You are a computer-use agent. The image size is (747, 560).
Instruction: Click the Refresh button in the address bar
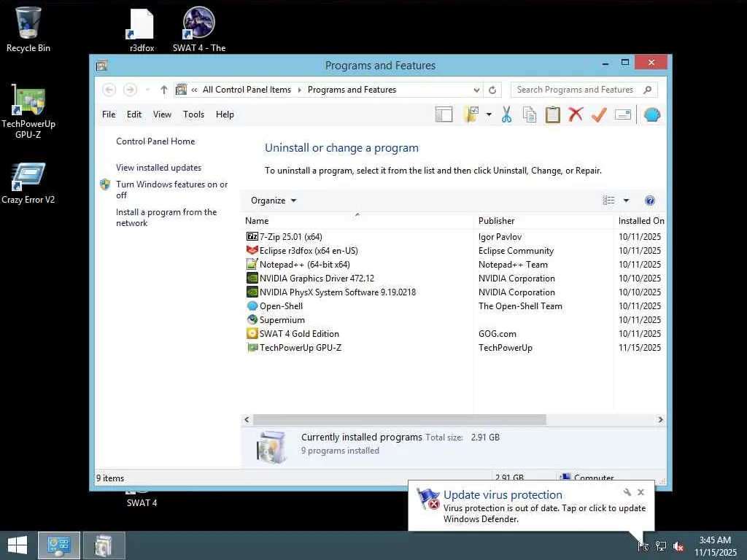[x=492, y=90]
